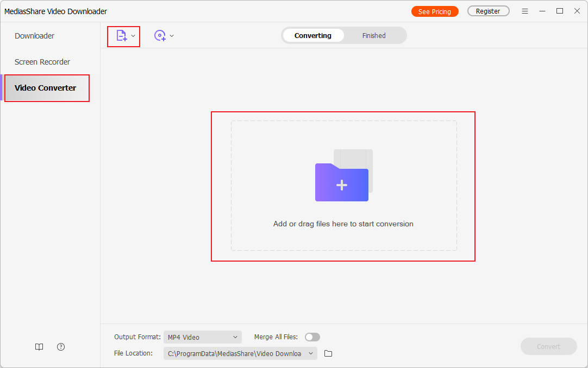Toggle the Merge All Files switch

point(312,337)
